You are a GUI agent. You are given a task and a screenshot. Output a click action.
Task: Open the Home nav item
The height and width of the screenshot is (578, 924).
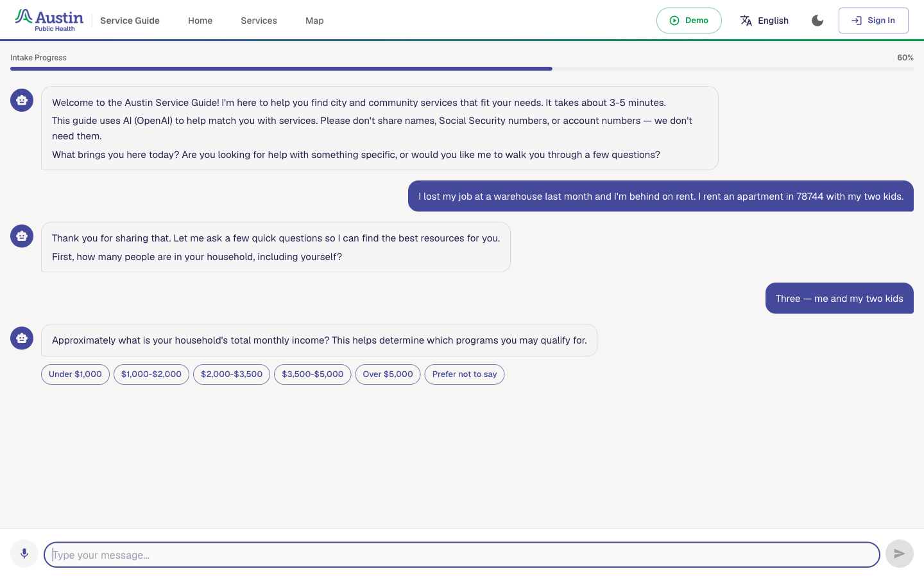pyautogui.click(x=200, y=21)
